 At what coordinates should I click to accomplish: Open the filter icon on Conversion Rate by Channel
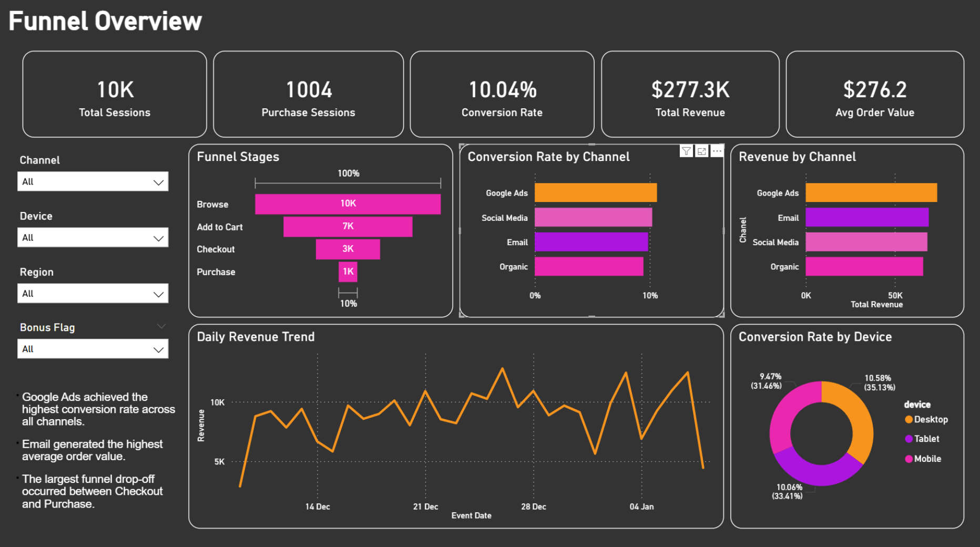pos(686,151)
